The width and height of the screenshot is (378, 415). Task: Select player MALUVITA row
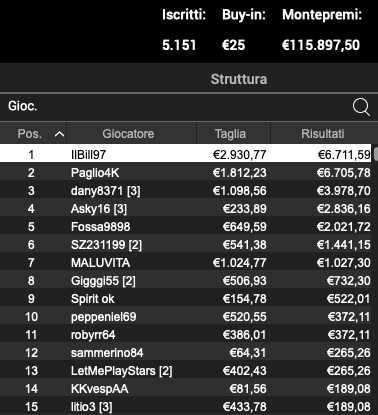tap(186, 262)
